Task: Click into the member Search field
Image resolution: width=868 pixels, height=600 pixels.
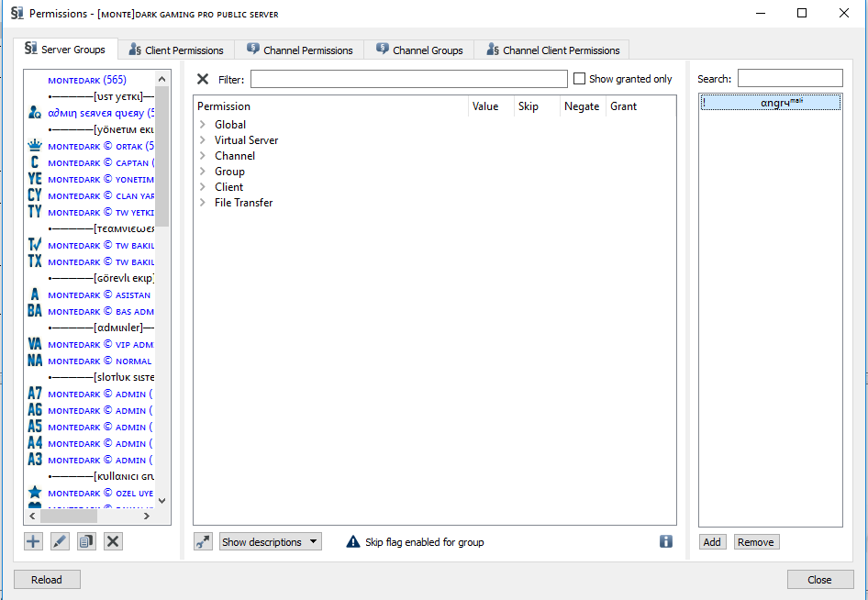Action: click(790, 78)
